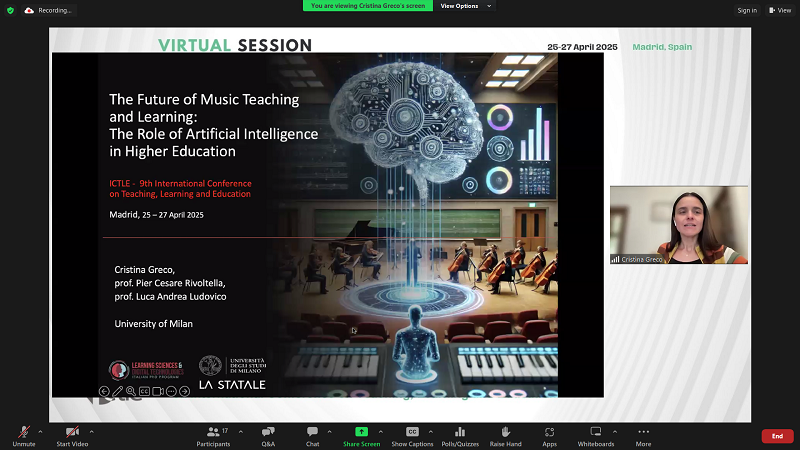Open Whiteboards
Screen dimensions: 800x450
tap(595, 432)
